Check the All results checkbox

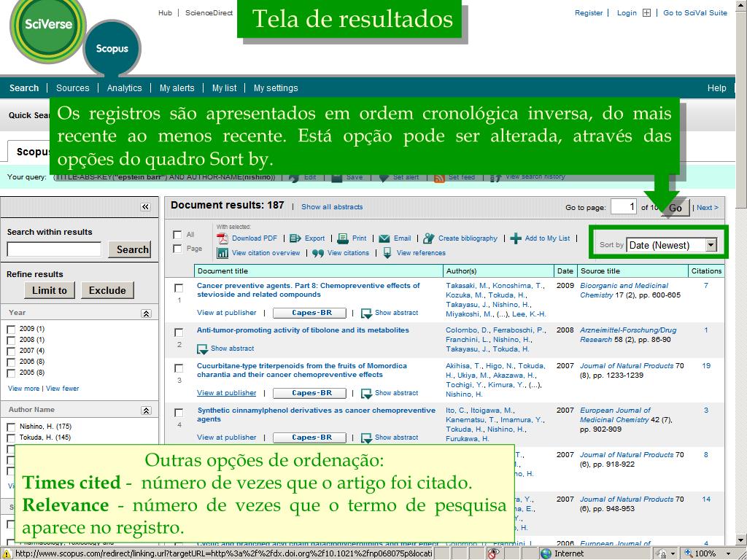pyautogui.click(x=178, y=235)
